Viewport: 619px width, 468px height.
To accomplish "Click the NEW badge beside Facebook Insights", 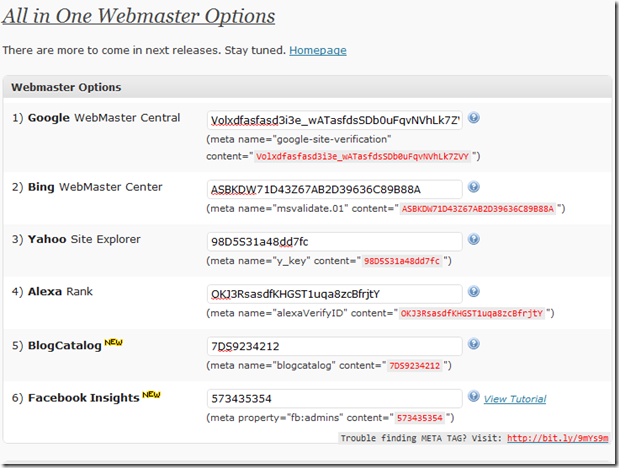I will tap(151, 394).
